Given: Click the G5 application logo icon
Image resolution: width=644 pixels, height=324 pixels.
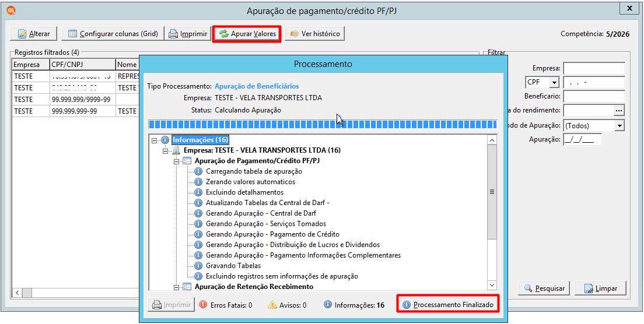Looking at the screenshot, I should point(10,10).
